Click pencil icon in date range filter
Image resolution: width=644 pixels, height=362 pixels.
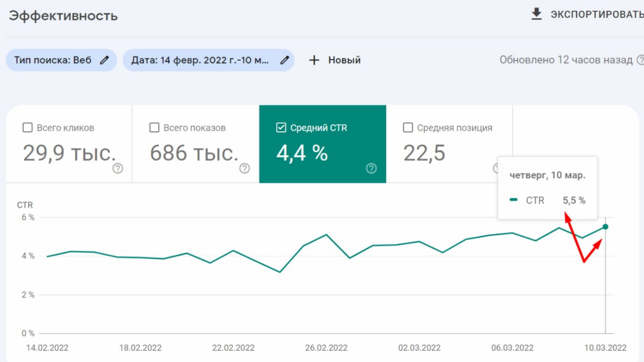point(285,60)
